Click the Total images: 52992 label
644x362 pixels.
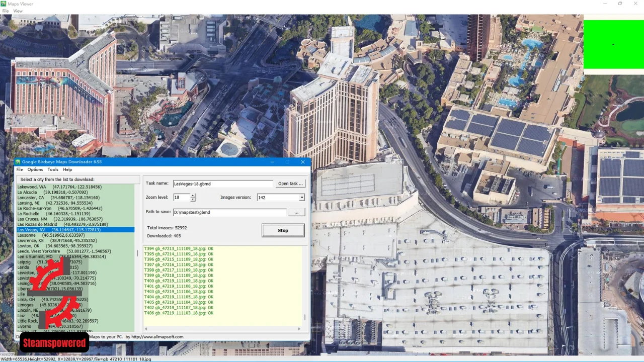coord(167,228)
